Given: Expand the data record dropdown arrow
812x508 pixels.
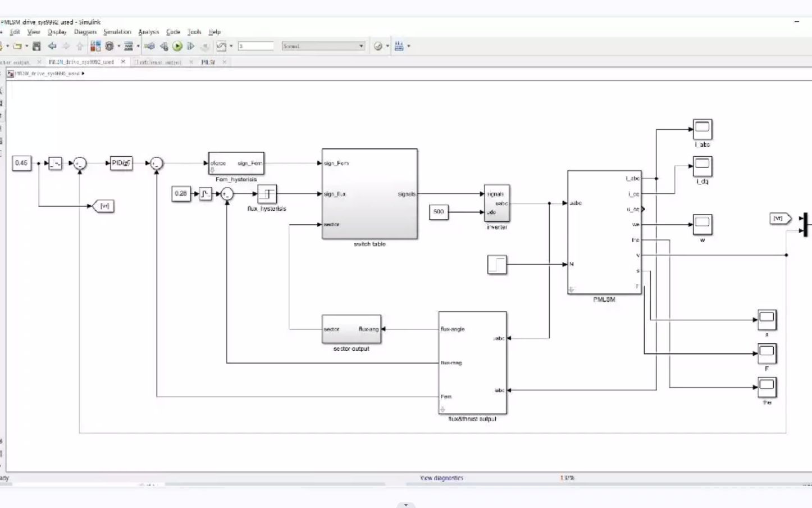Looking at the screenshot, I should (x=231, y=46).
